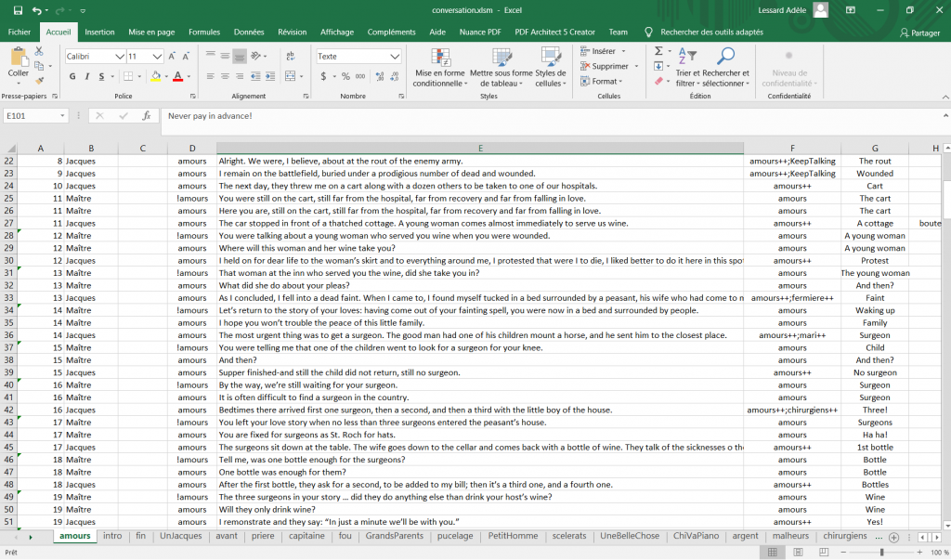Open the Texte number format dropdown
The height and width of the screenshot is (560, 951).
tap(395, 57)
